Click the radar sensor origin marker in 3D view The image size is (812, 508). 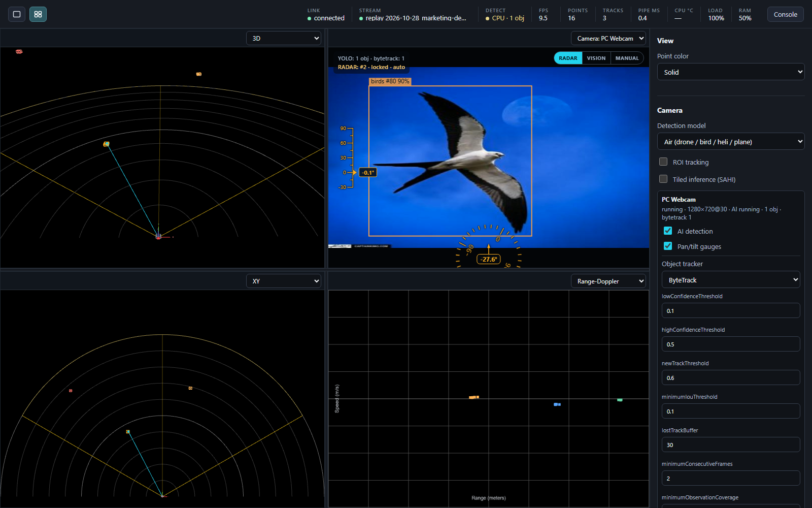(158, 236)
